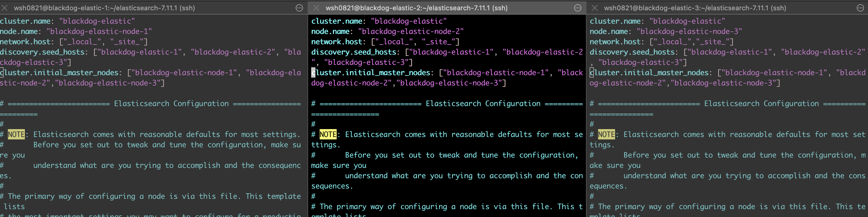Click "blackdog-elastic" cluster name value in elastic-2 pane
Viewport: 868px width, 217px height.
click(x=409, y=21)
